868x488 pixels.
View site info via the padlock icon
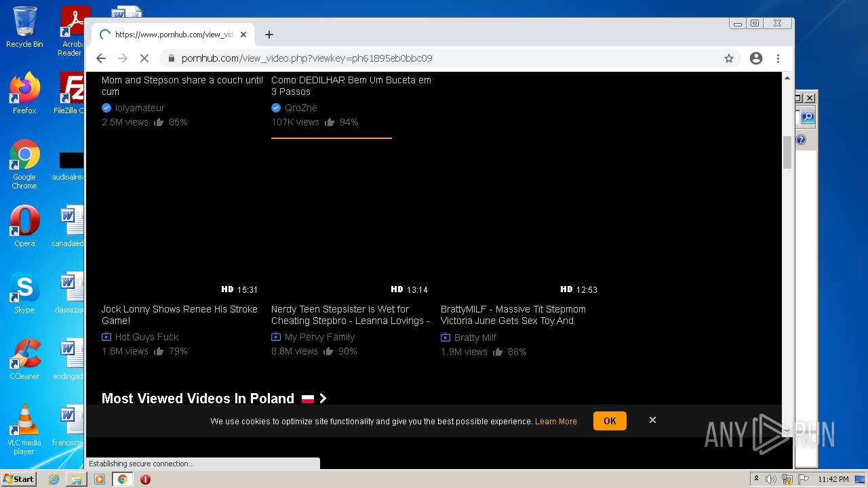click(x=172, y=58)
